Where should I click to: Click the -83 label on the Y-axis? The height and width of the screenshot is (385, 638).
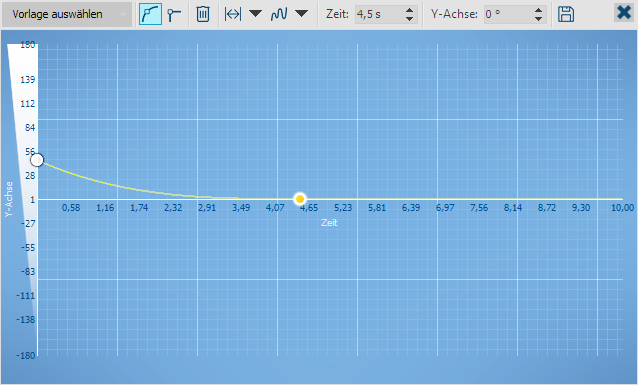pyautogui.click(x=28, y=271)
